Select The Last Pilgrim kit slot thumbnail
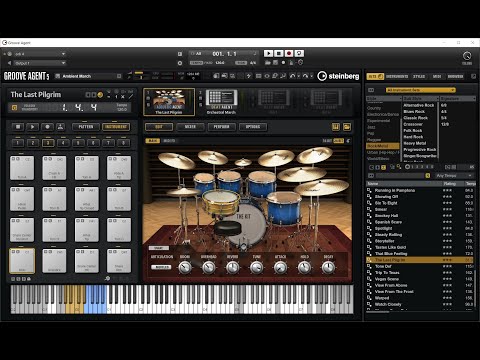 tap(169, 102)
